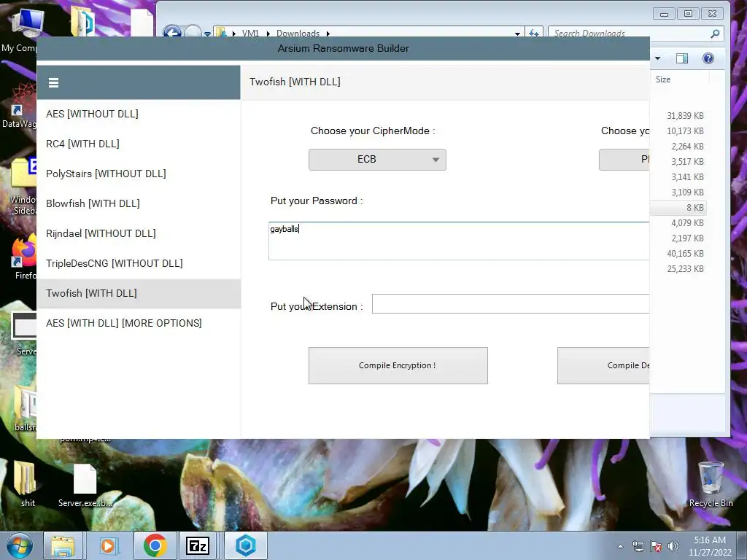Click the volume speaker tray icon

click(673, 546)
